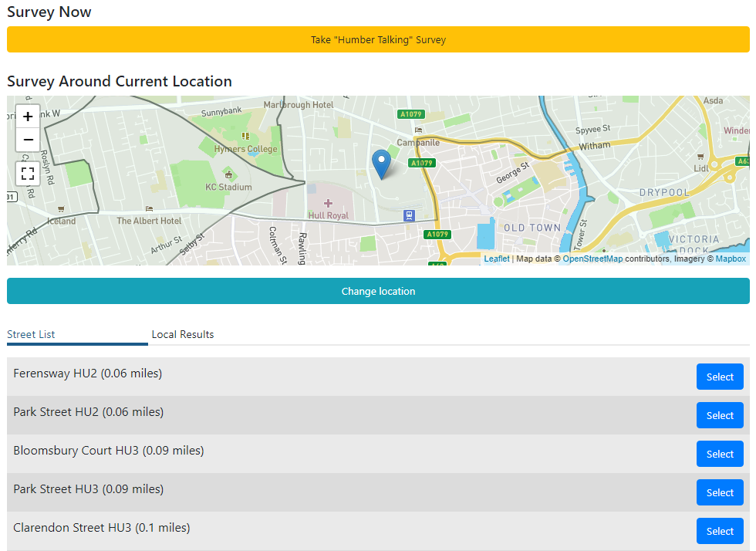Take the "Humber Talking" Survey

pos(378,39)
